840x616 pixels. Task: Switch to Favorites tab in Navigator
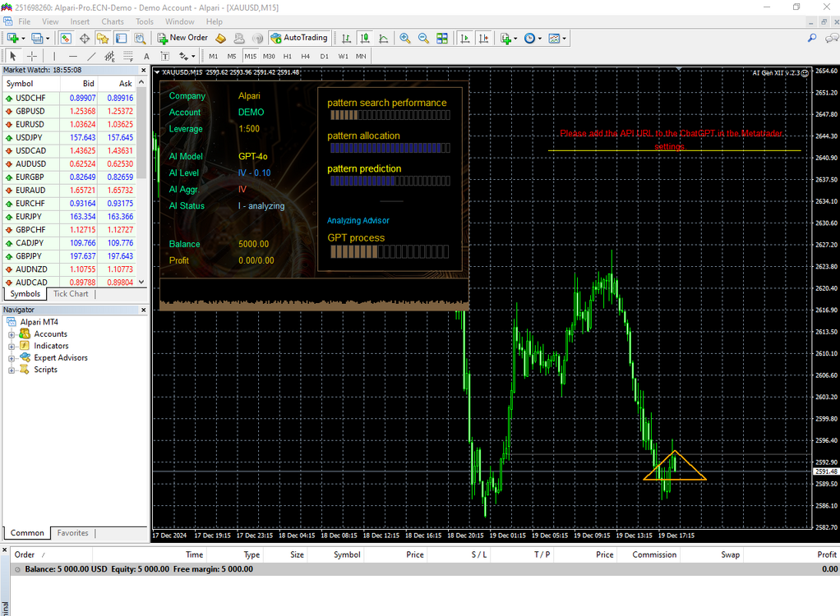pyautogui.click(x=72, y=533)
